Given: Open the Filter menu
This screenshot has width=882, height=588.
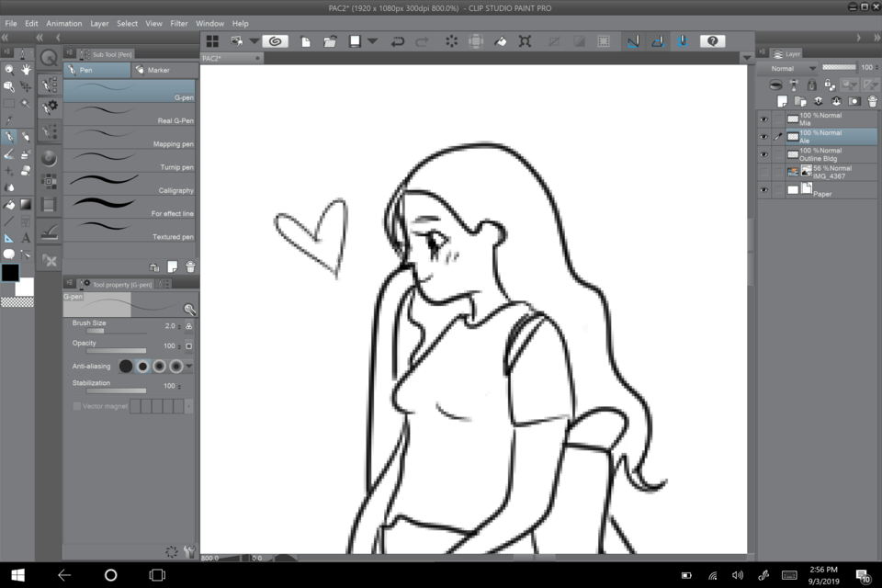Looking at the screenshot, I should [178, 23].
